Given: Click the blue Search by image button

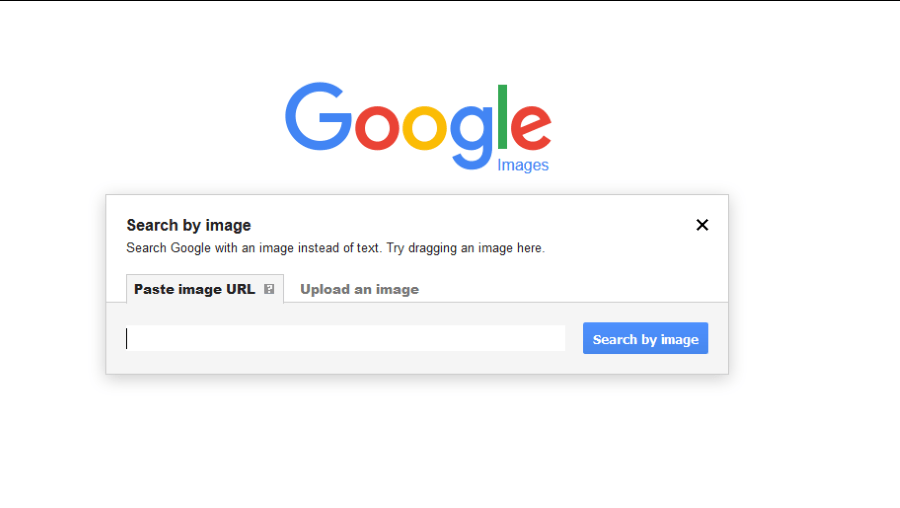Looking at the screenshot, I should (x=645, y=338).
